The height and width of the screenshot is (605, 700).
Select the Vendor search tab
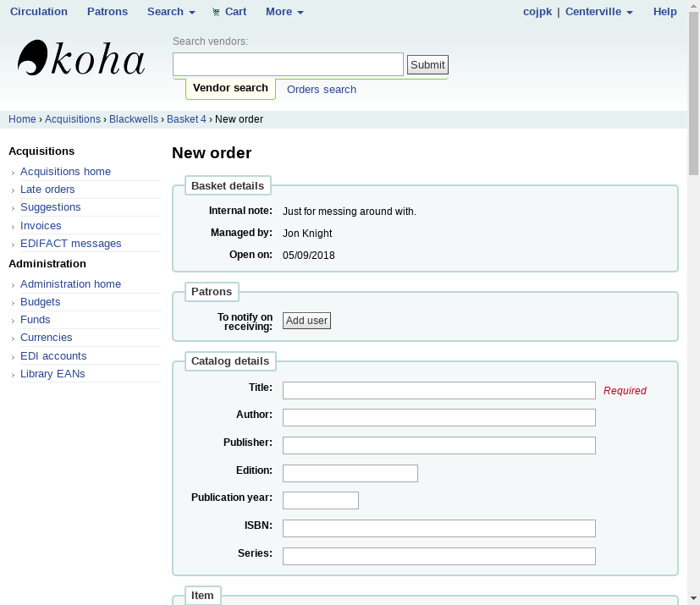[x=230, y=88]
